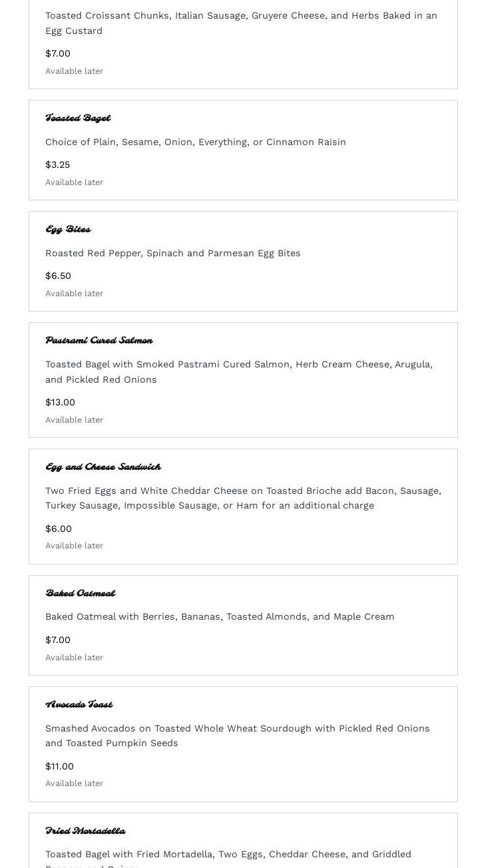Click the $11.00 Avocado Toast price
The height and width of the screenshot is (868, 486).
click(x=59, y=766)
